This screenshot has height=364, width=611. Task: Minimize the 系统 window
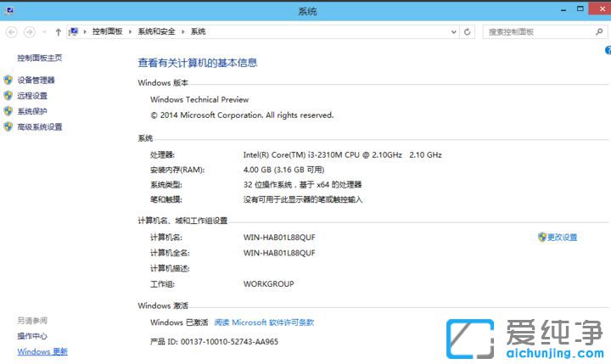coord(563,9)
